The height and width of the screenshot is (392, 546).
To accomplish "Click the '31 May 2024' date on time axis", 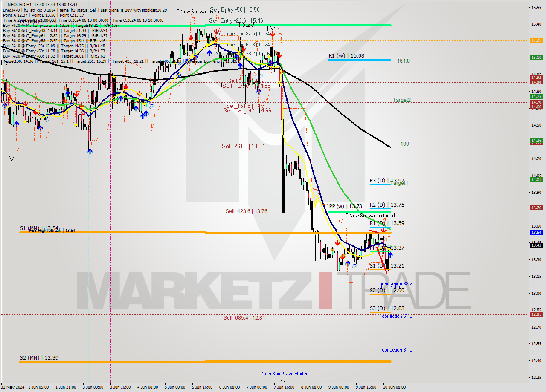I will [x=13, y=387].
